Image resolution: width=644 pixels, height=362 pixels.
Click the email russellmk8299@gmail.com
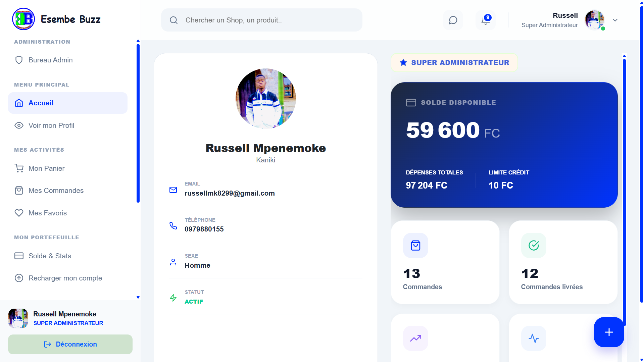tap(230, 193)
